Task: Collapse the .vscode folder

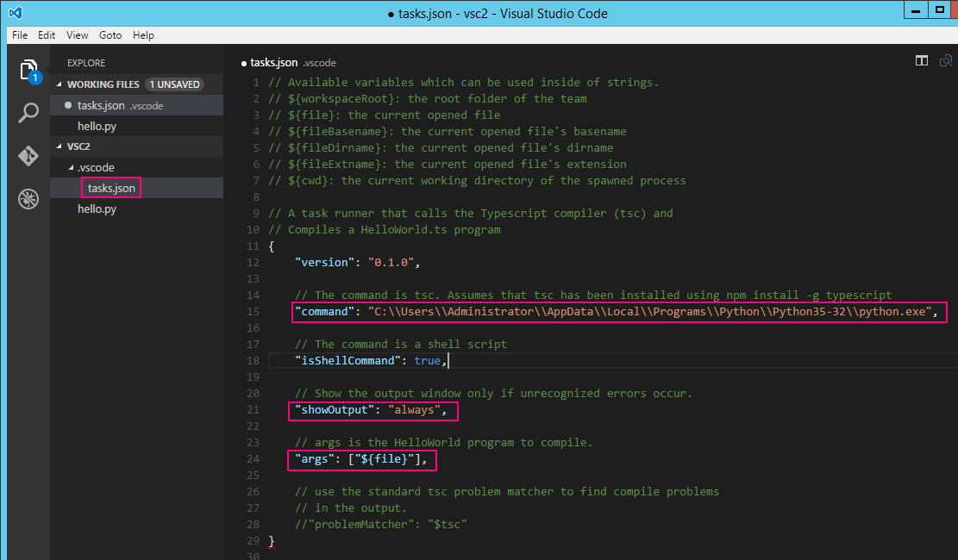Action: click(71, 167)
